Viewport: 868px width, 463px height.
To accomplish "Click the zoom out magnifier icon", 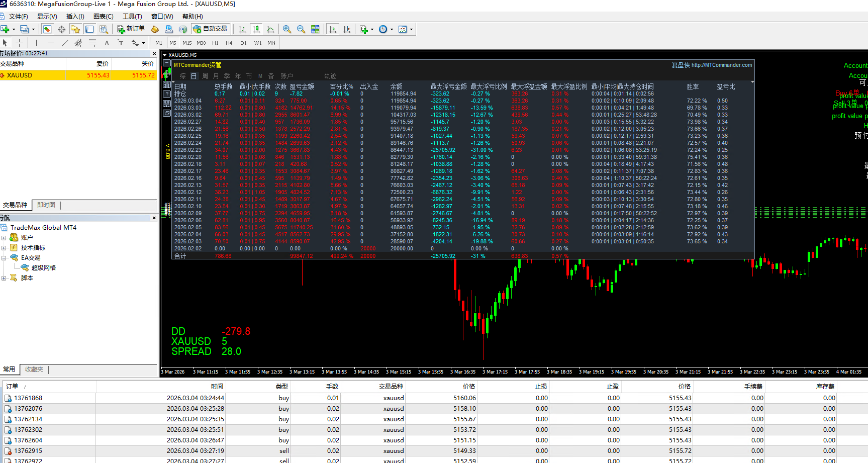I will point(301,29).
